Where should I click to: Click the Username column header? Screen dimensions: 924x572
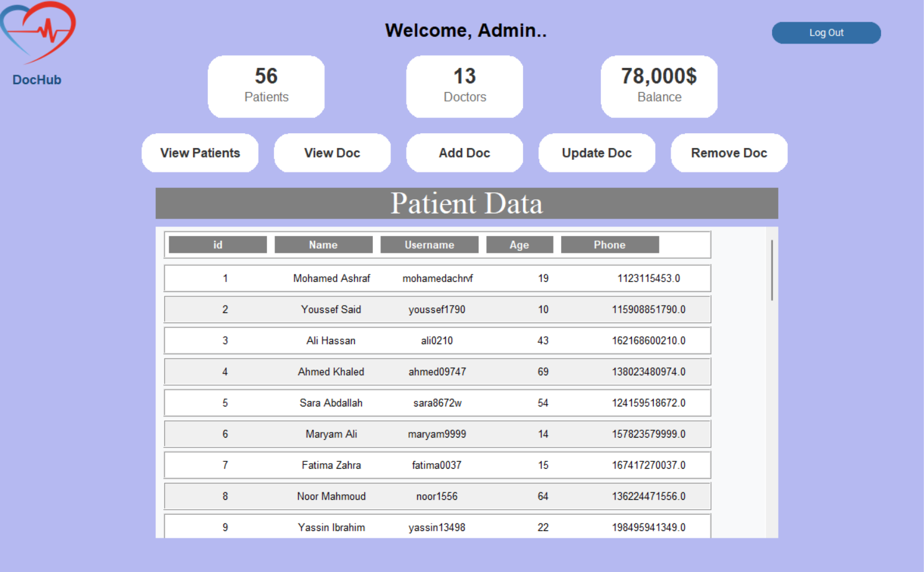(x=430, y=245)
